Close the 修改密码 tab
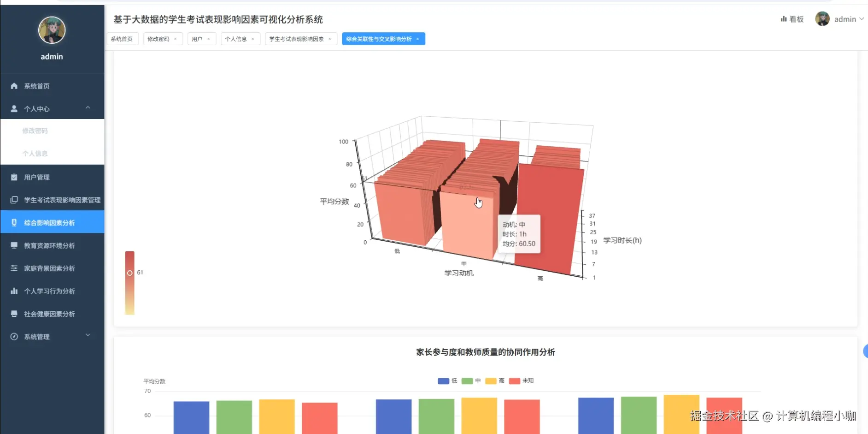The image size is (868, 434). coord(176,39)
